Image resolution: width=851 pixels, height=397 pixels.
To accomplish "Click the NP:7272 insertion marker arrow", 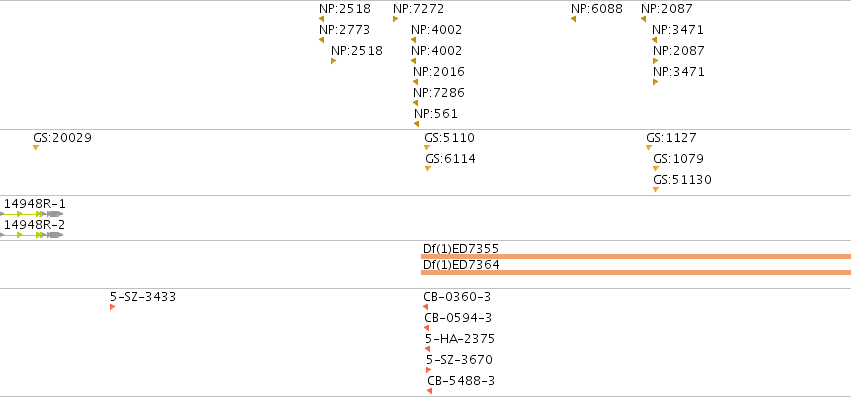I will (396, 19).
